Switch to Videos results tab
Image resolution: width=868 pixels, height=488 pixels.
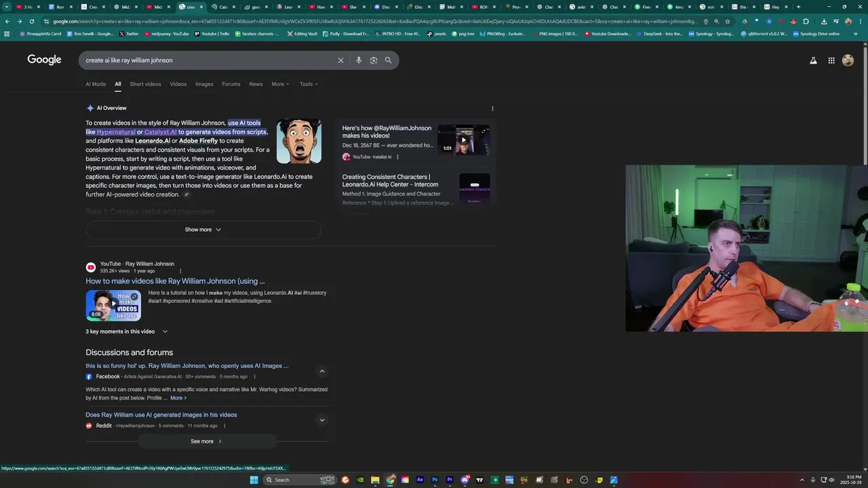[x=178, y=84]
